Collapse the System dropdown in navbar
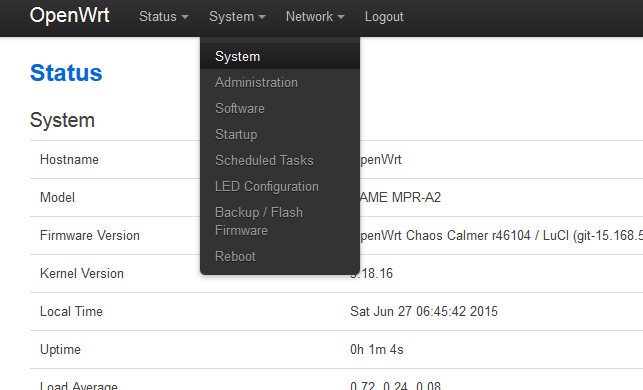 pos(237,17)
